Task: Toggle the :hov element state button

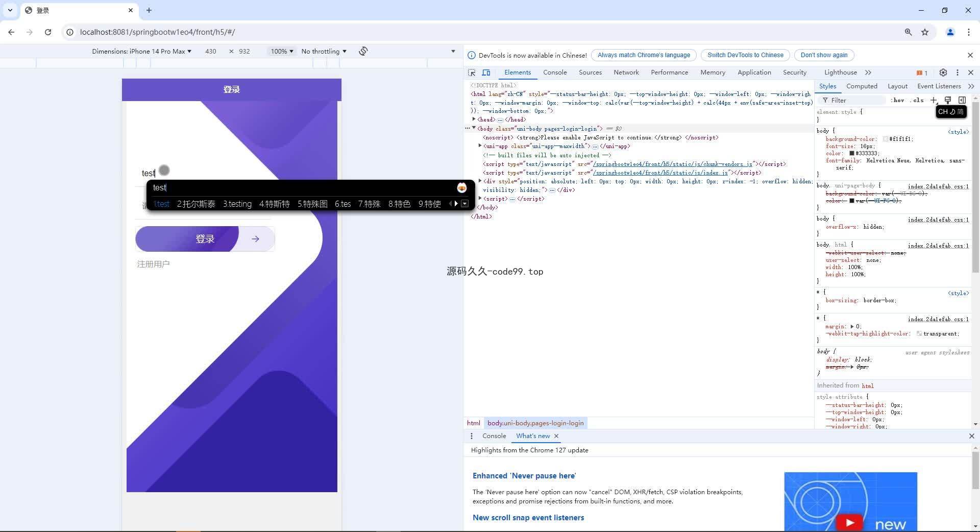Action: pyautogui.click(x=897, y=100)
